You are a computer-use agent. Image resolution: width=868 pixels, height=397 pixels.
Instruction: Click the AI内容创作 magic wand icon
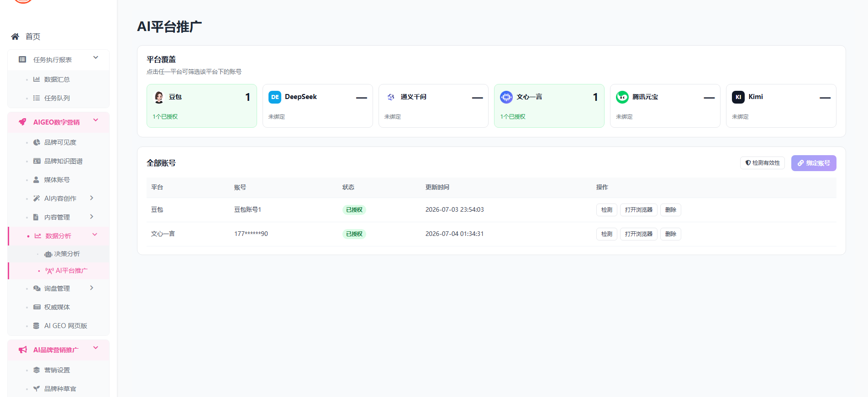pos(37,198)
